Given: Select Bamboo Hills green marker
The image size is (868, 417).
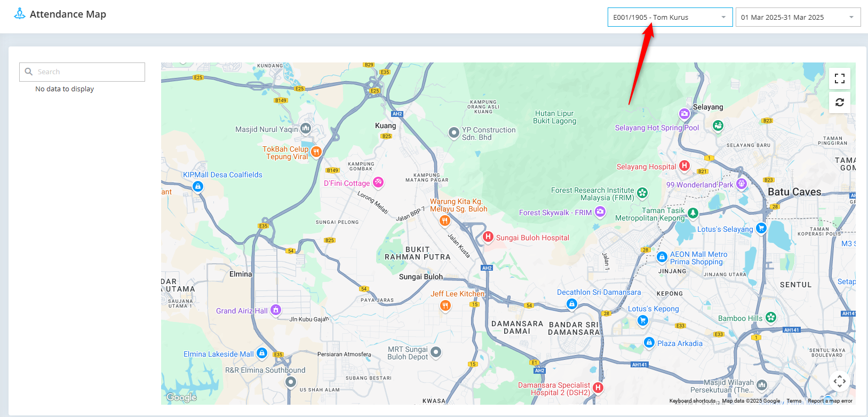Looking at the screenshot, I should 770,317.
